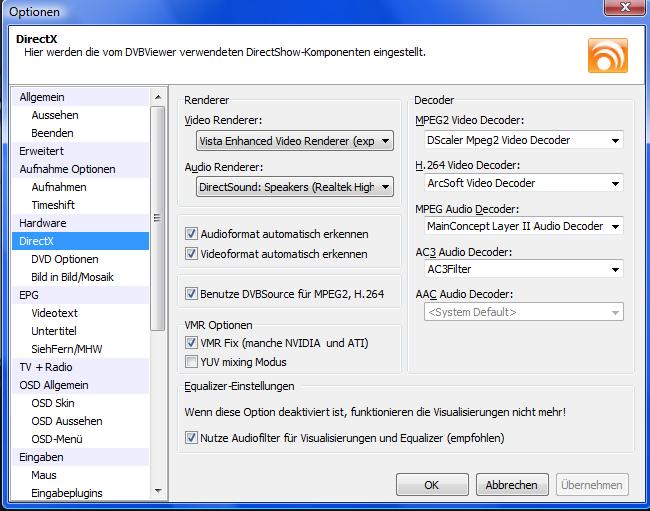Viewport: 650px width, 511px height.
Task: Toggle Audioformat automatisch erkennen checkbox
Action: pos(191,233)
